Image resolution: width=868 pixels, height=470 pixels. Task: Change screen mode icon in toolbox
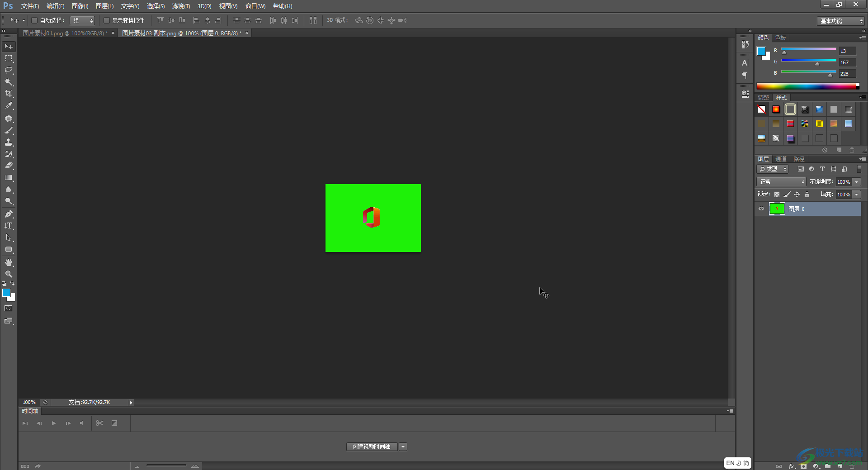[9, 321]
